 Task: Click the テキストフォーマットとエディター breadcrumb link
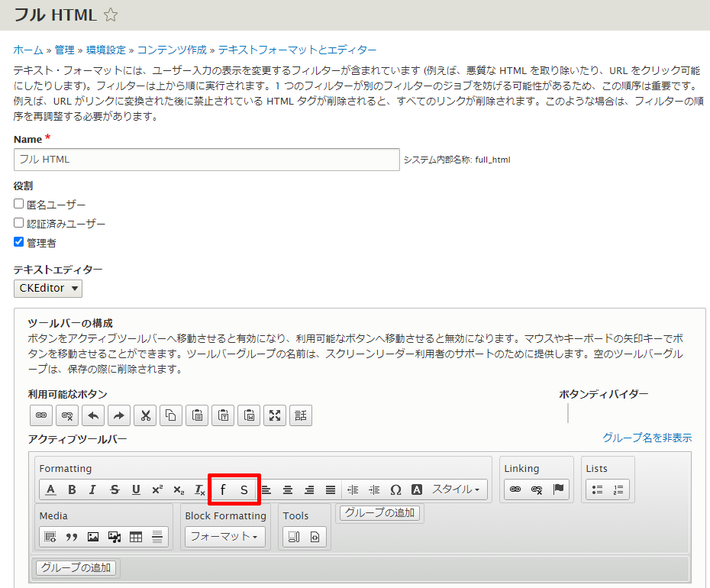(x=298, y=50)
